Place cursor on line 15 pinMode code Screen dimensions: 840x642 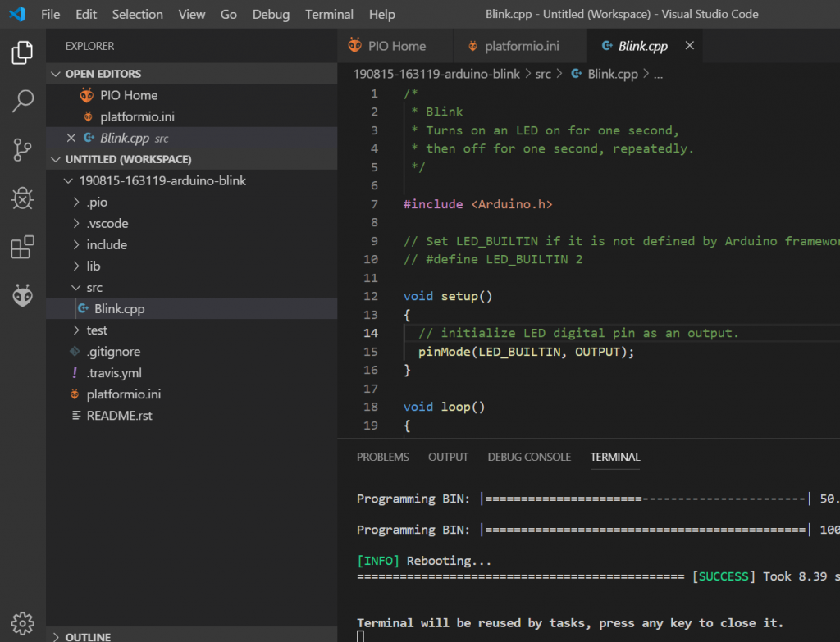click(x=525, y=352)
